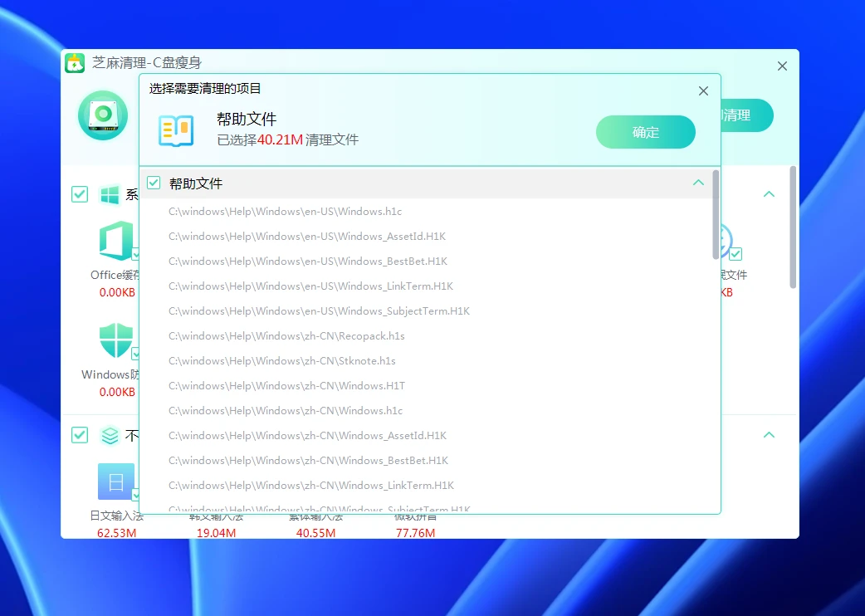Click the Office缓存 icon
865x616 pixels.
(x=115, y=242)
